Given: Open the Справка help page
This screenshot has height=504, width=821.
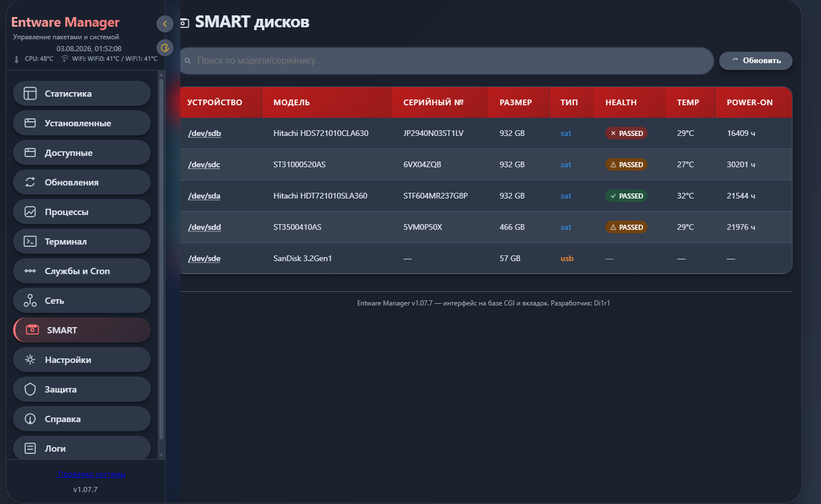Looking at the screenshot, I should pyautogui.click(x=82, y=419).
